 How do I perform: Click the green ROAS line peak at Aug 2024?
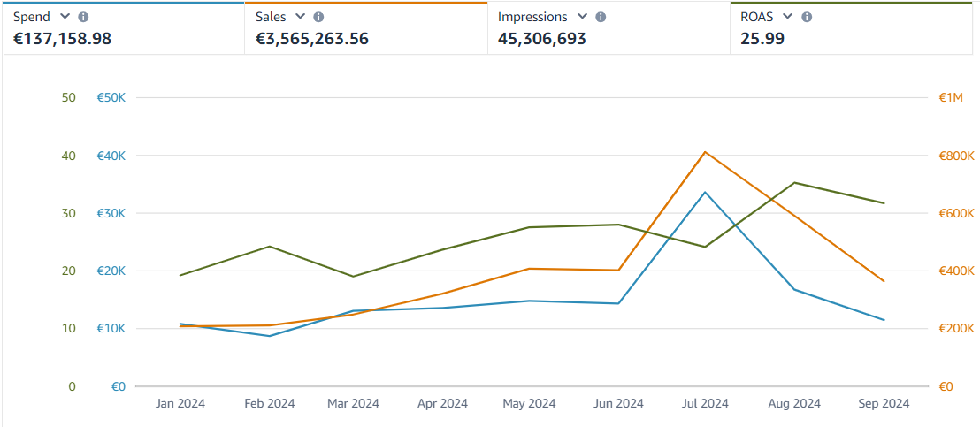click(x=794, y=183)
